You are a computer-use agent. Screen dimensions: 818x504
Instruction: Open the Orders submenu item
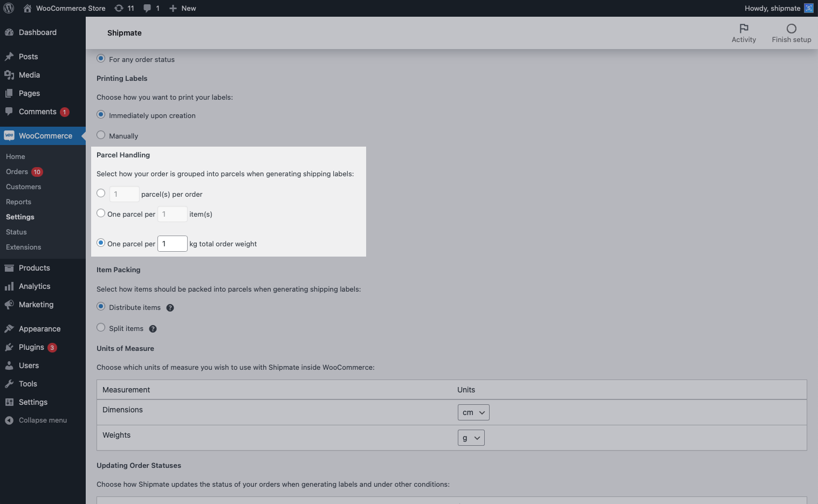17,171
